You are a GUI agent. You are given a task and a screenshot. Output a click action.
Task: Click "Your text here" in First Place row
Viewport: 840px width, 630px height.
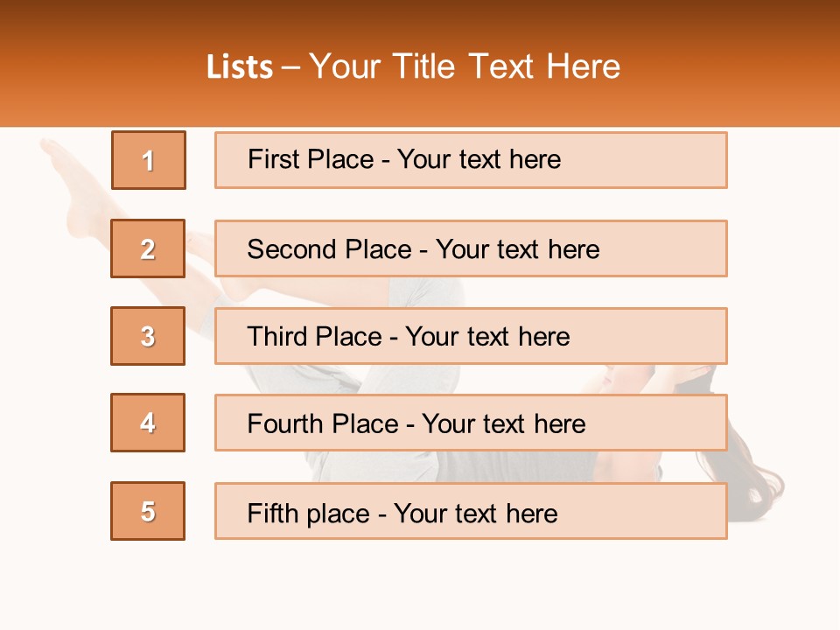(479, 159)
